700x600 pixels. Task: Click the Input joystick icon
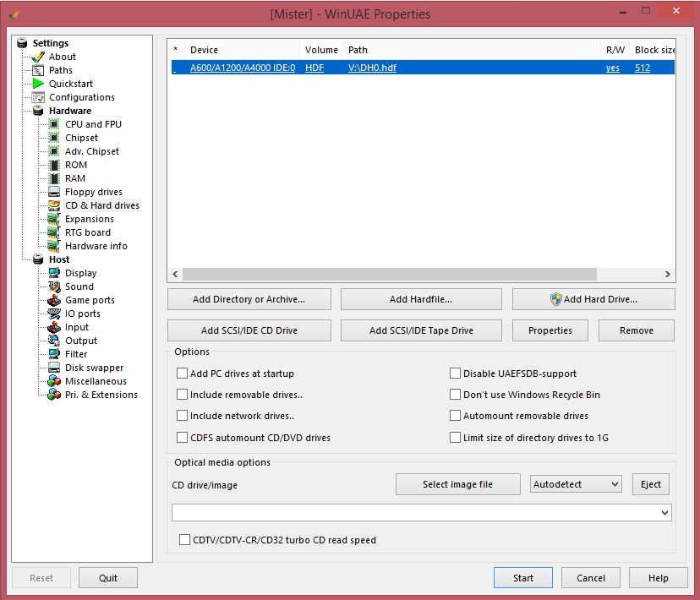54,327
